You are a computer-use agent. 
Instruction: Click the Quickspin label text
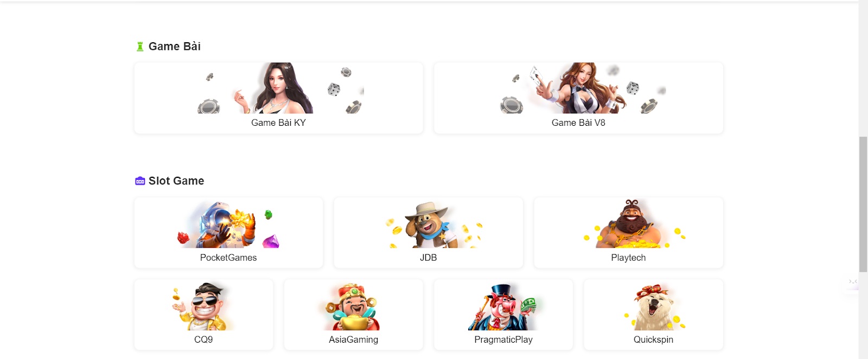point(653,339)
